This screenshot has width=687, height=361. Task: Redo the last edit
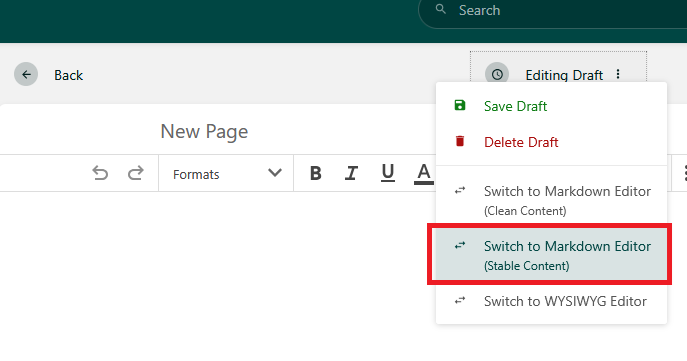[136, 173]
